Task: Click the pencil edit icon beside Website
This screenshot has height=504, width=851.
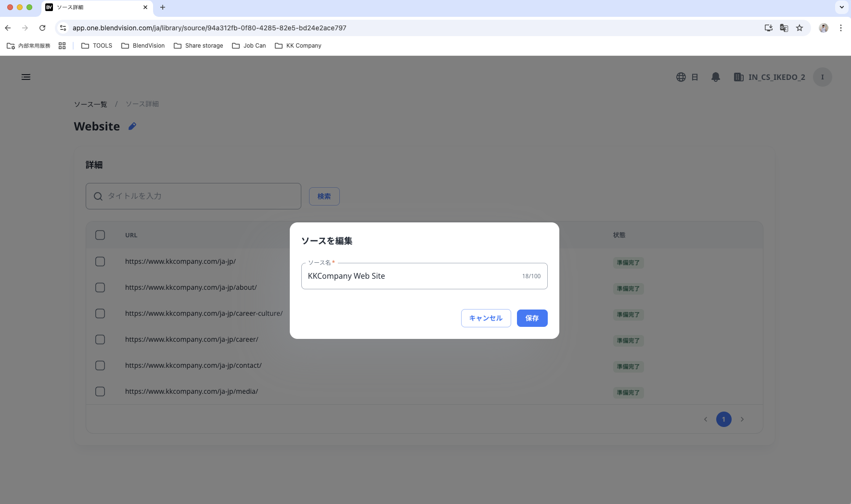Action: pyautogui.click(x=132, y=126)
